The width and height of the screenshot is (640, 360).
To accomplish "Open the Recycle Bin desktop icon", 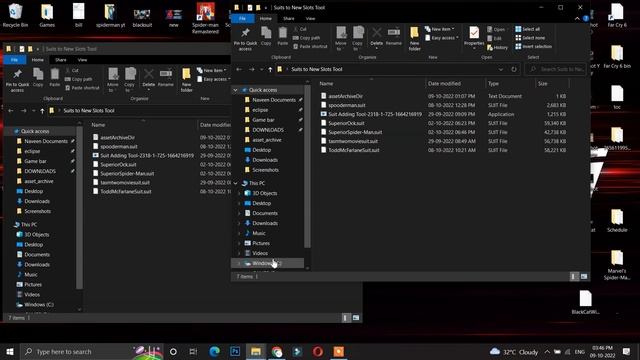I will (x=16, y=16).
